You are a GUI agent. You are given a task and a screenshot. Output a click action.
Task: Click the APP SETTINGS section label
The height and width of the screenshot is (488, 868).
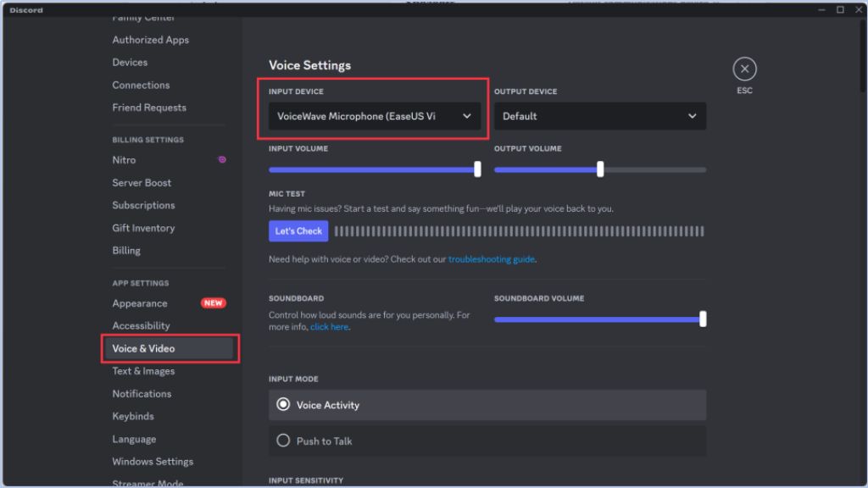coord(141,283)
